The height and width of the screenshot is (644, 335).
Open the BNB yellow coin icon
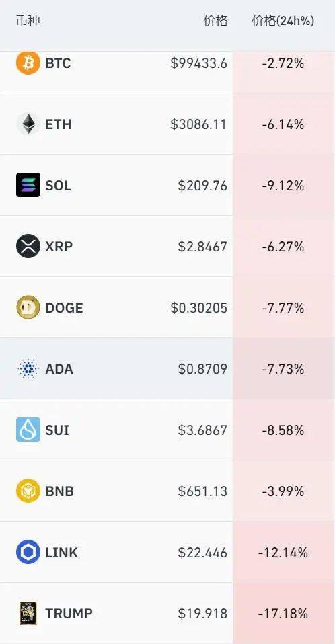(28, 491)
